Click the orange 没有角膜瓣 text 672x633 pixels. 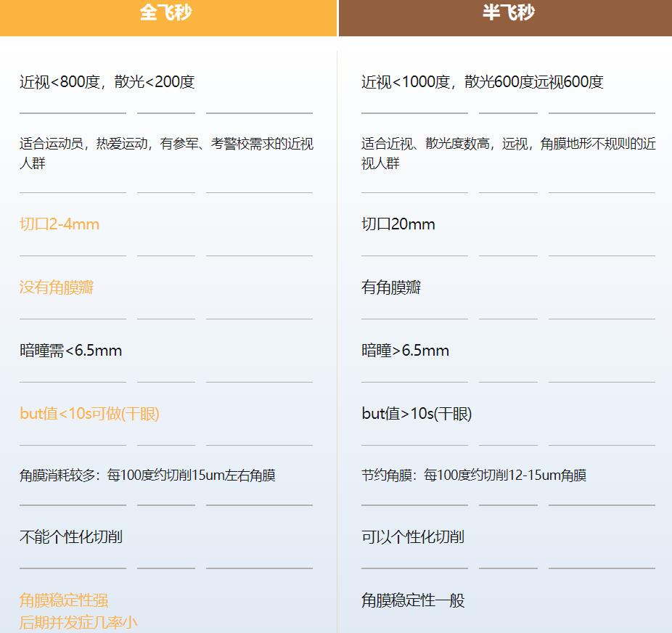pos(57,287)
